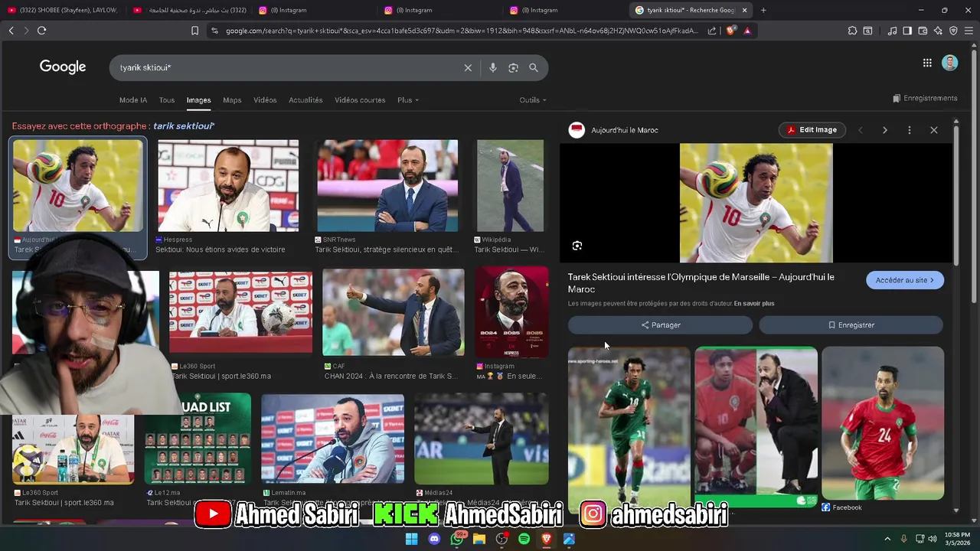Image resolution: width=980 pixels, height=551 pixels.
Task: Open Lematin.ma hoodie press image result
Action: (x=332, y=439)
